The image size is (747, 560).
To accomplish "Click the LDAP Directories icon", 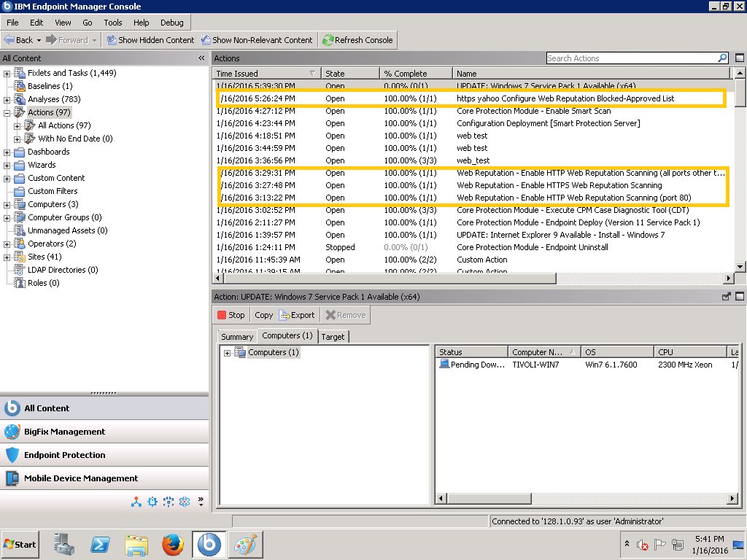I will 20,270.
